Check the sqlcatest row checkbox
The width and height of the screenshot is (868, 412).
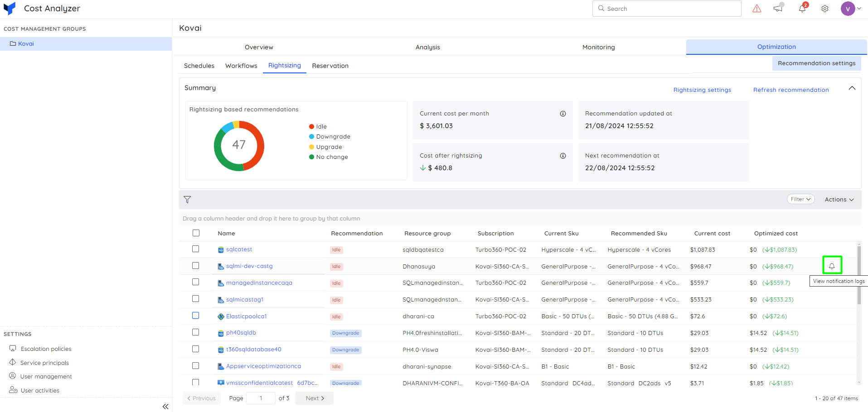coord(195,249)
